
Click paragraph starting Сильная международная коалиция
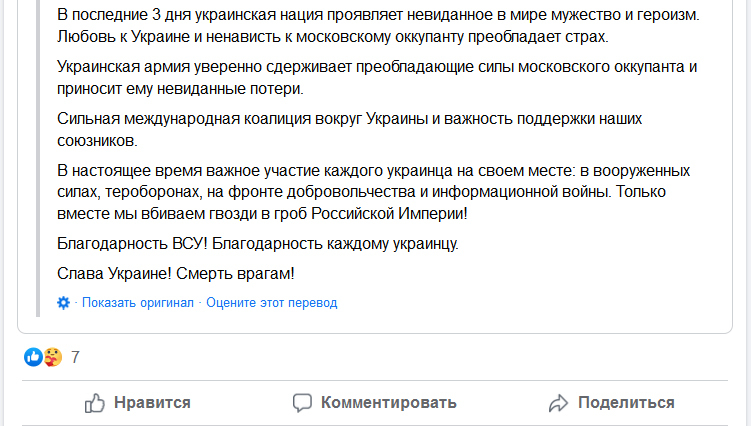[350, 129]
